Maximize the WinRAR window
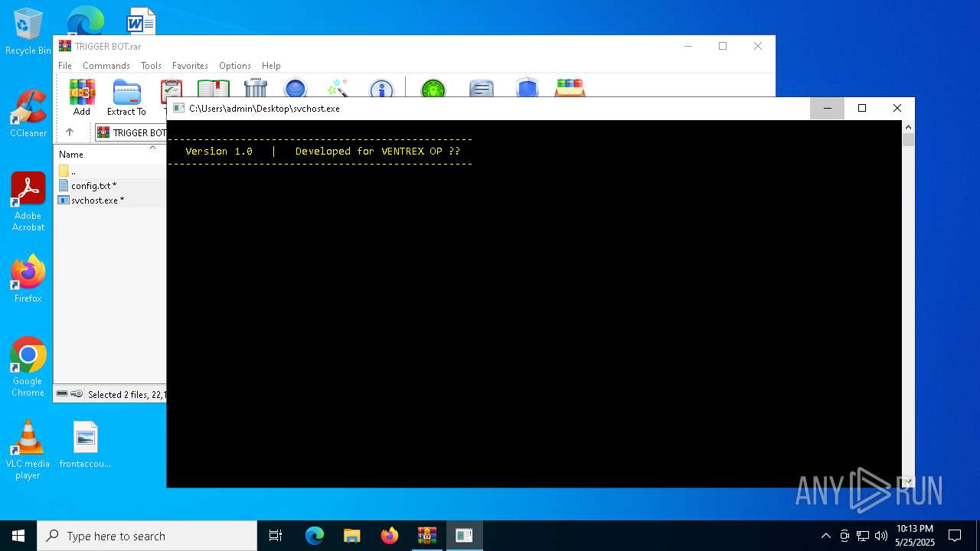This screenshot has height=551, width=980. click(x=723, y=46)
